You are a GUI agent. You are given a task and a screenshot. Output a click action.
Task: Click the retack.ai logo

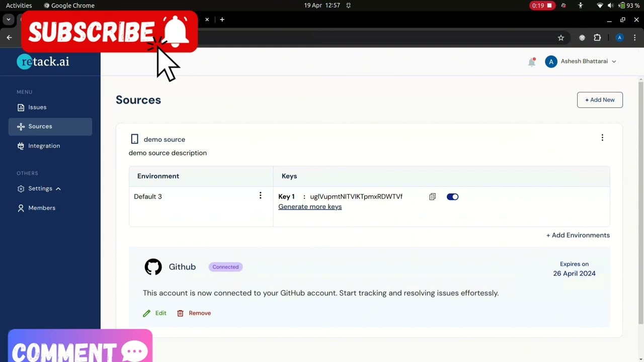coord(43,61)
